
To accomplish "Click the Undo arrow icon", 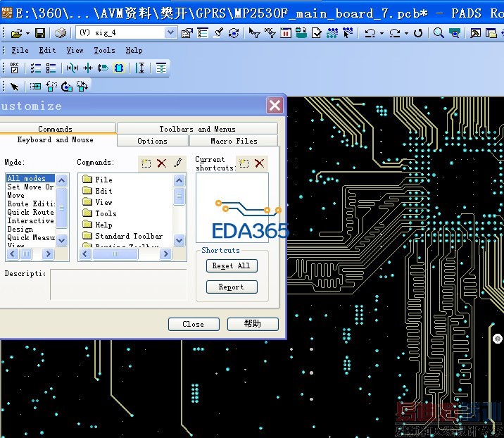I will [369, 33].
